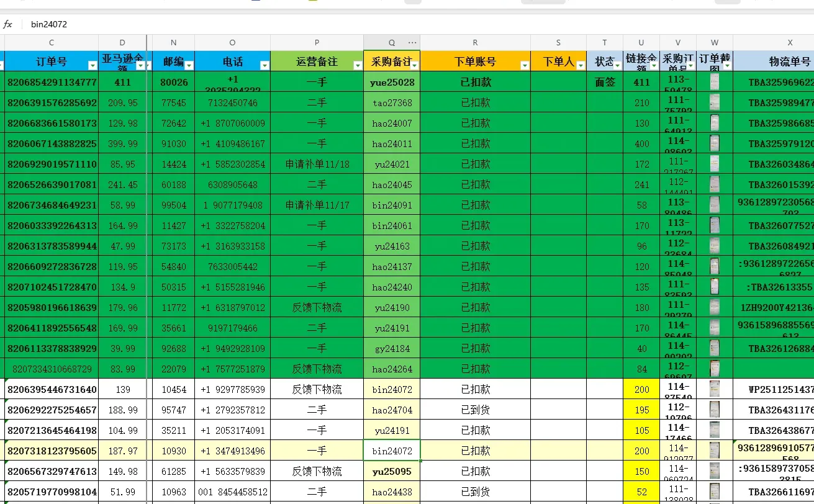
Task: Open order screenshot thumbnail in row 8206292275254657
Action: click(715, 410)
